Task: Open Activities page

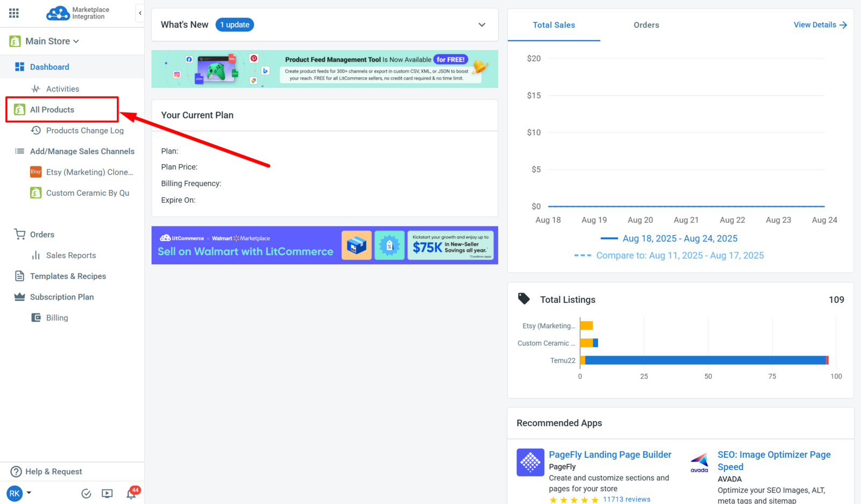Action: point(62,89)
